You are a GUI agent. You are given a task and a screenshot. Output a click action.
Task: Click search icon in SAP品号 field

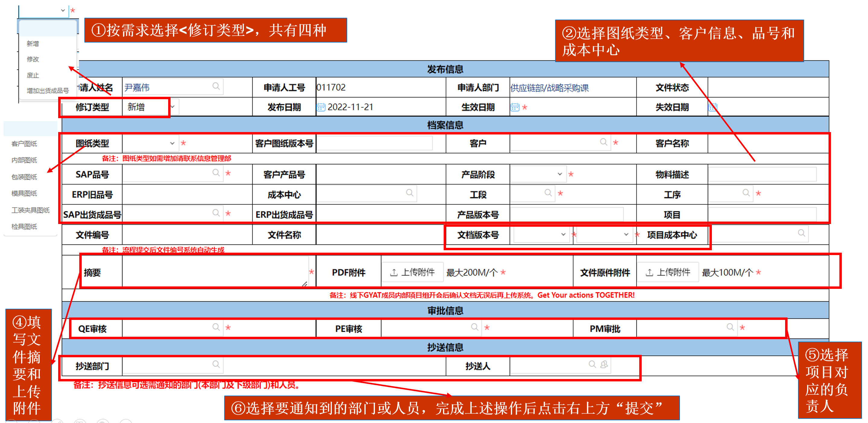coord(216,173)
